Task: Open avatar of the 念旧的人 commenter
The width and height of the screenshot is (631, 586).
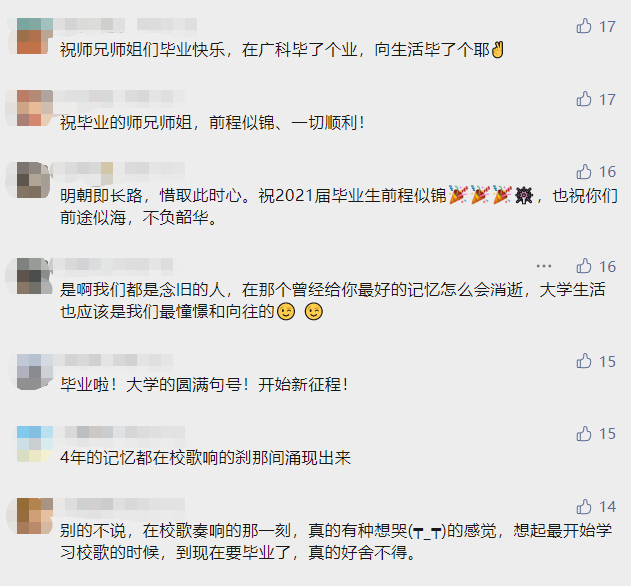Action: click(35, 276)
